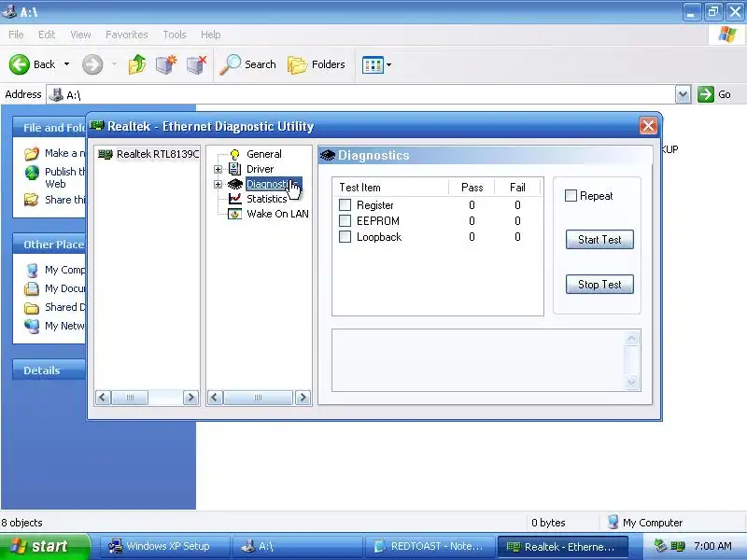Click the tree pane horizontal scrollbar thumb
Viewport: 747px width, 560px height.
(x=258, y=398)
